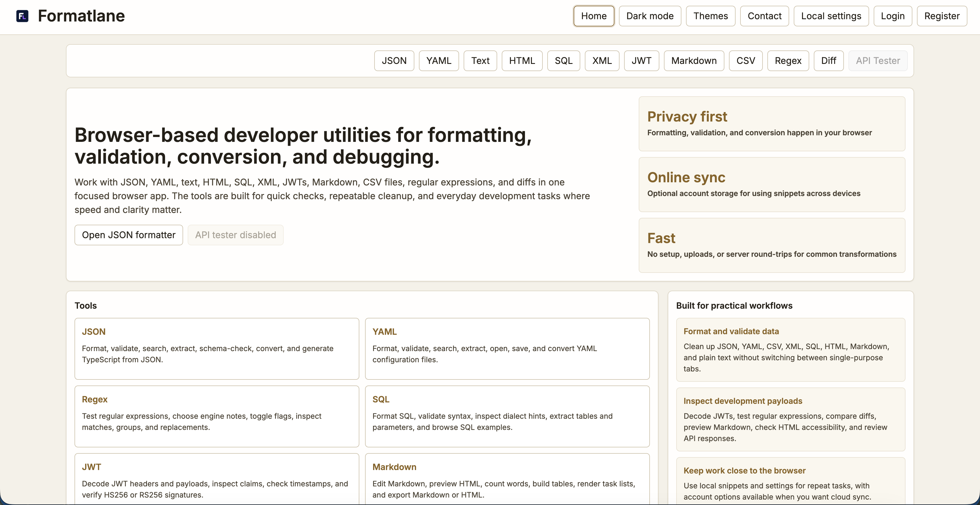Switch to the YAML tool tab
Screen dimensions: 980x505
[439, 61]
